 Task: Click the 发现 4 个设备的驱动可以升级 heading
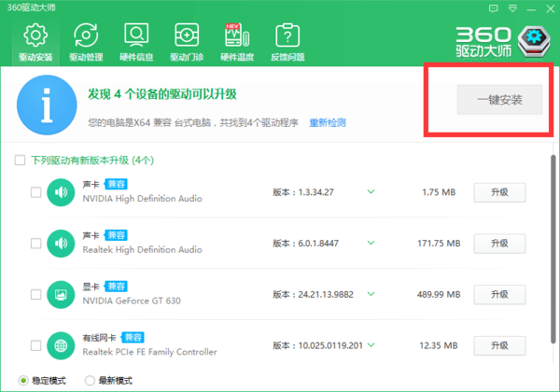(x=162, y=94)
